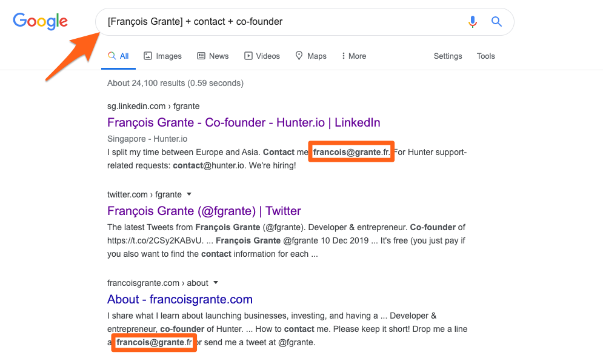The width and height of the screenshot is (603, 364).
Task: Expand the dropdown arrow next to twitter.com › fgrante
Action: click(x=189, y=194)
